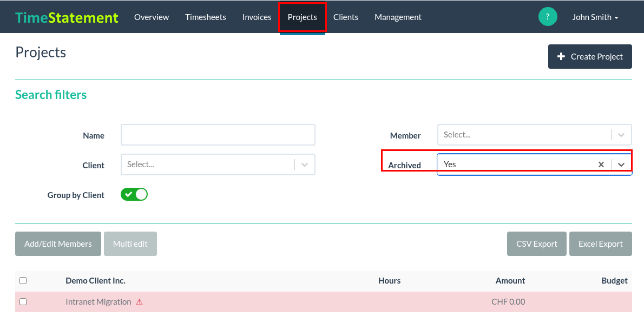Go to the Overview tab
Image resolution: width=644 pixels, height=316 pixels.
click(x=152, y=17)
